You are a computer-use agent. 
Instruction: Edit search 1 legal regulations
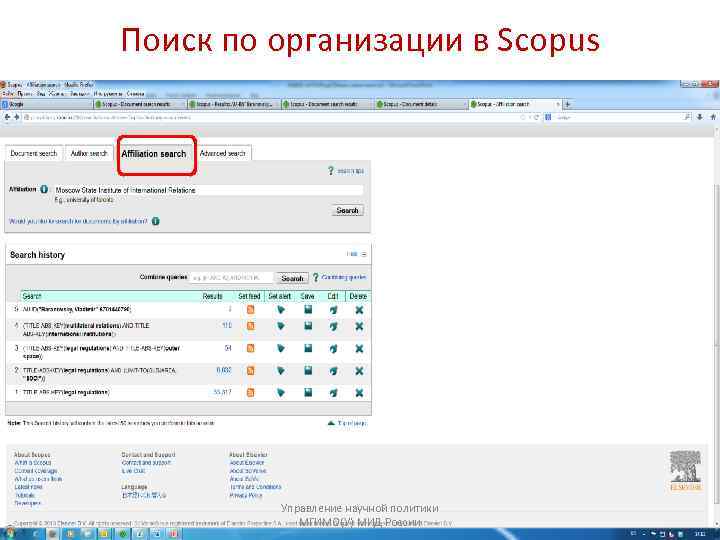click(x=334, y=393)
